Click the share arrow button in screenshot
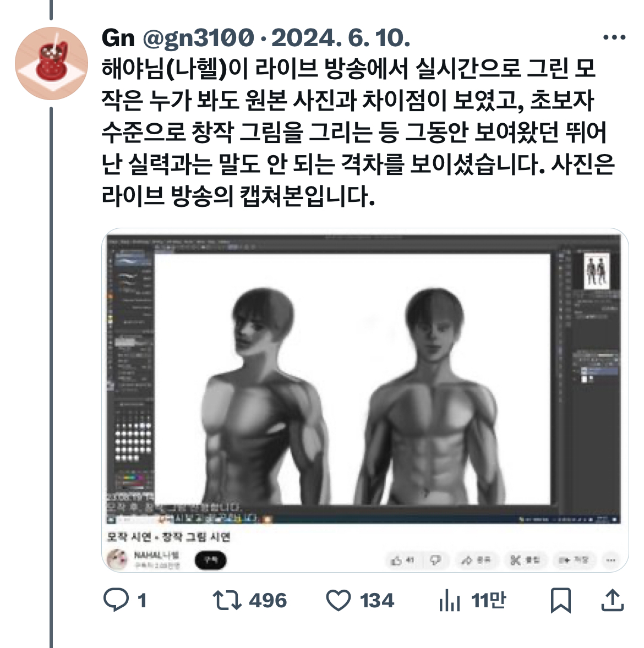The height and width of the screenshot is (648, 644). click(477, 561)
